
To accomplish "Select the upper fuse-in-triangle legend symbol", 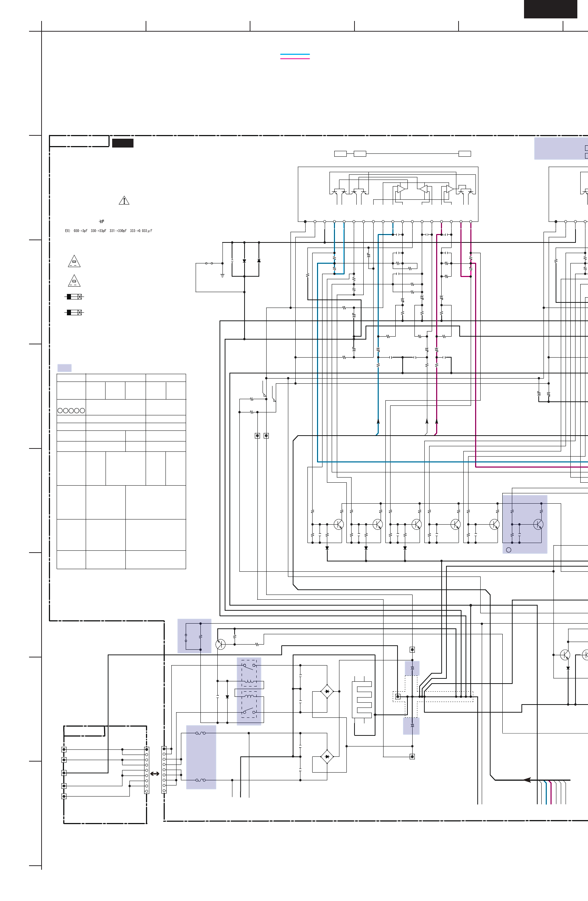I will click(x=74, y=261).
